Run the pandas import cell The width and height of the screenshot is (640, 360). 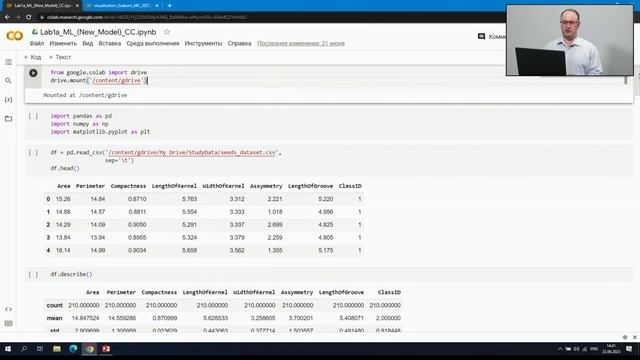33,116
